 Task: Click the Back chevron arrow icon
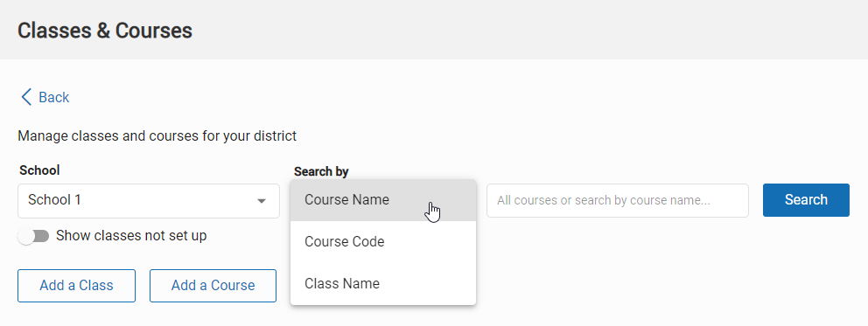(x=26, y=97)
